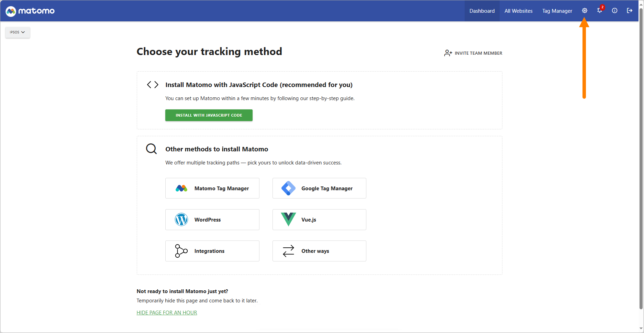Click Install with JavaScript Code button
This screenshot has width=644, height=333.
tap(209, 115)
